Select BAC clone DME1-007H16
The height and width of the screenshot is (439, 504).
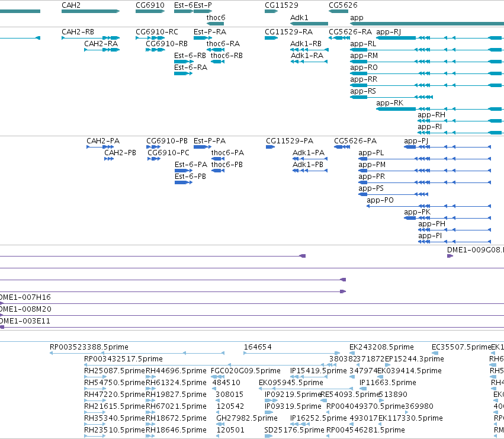coord(252,303)
